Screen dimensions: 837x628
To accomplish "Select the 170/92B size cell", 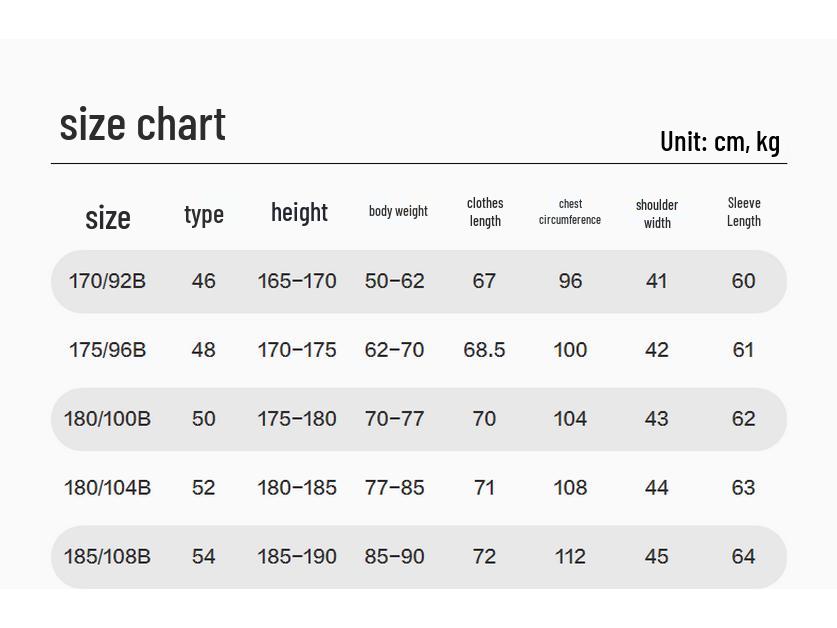I will point(107,281).
